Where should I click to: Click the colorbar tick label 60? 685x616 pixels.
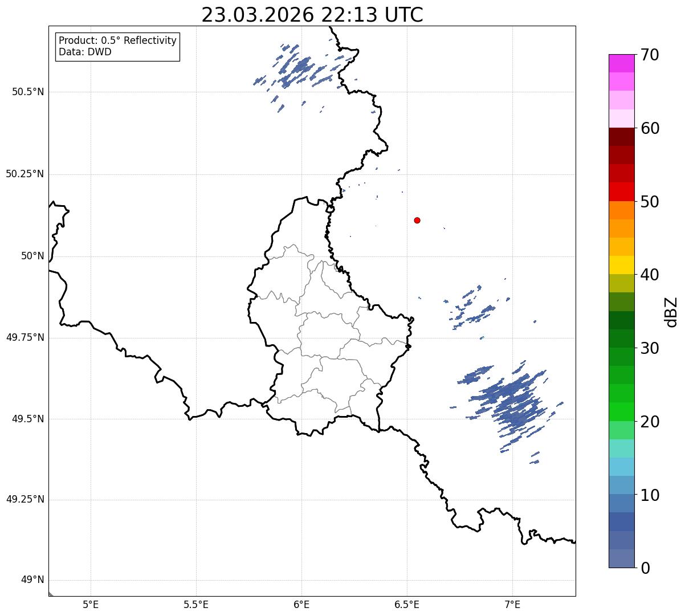tap(650, 128)
